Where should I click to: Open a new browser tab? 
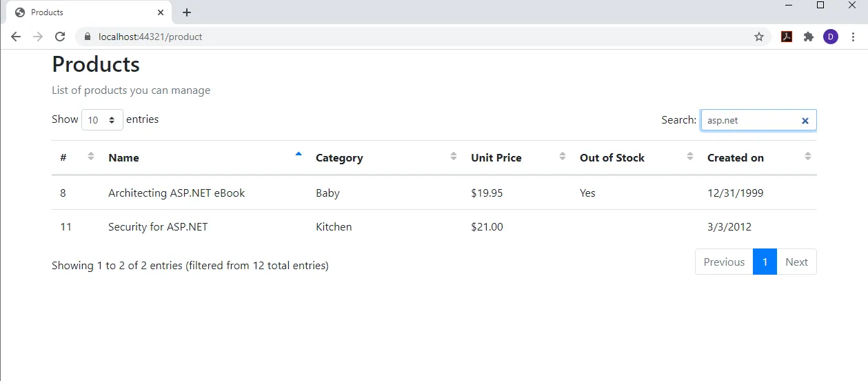(187, 12)
